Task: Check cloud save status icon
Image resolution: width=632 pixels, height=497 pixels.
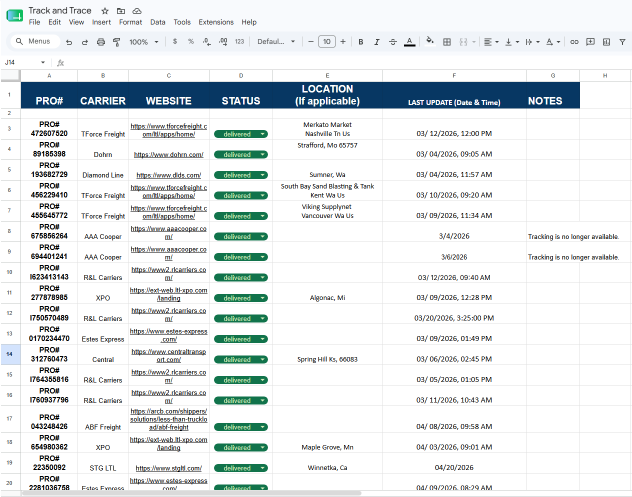Action: 137,11
